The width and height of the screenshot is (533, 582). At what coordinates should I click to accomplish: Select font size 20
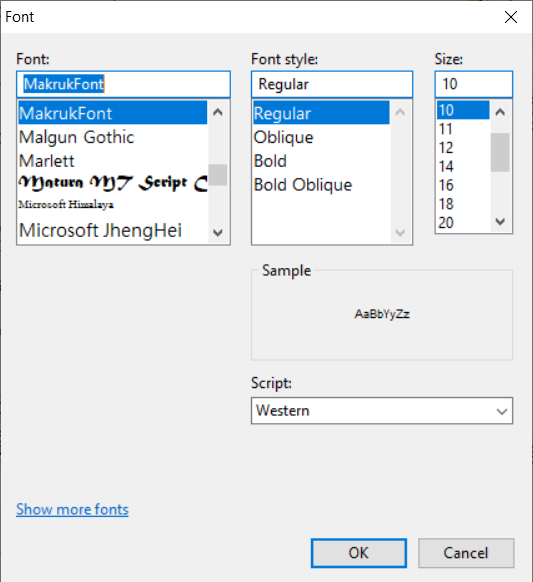(x=463, y=222)
